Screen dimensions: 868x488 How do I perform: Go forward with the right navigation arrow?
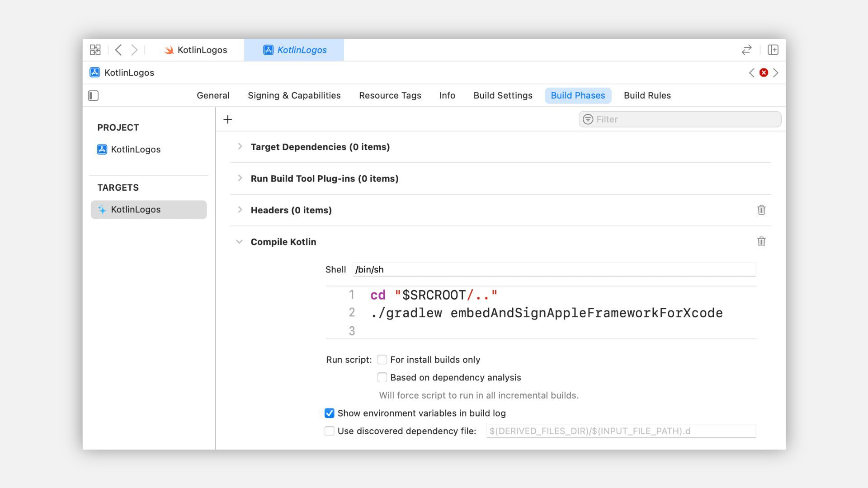(x=134, y=50)
